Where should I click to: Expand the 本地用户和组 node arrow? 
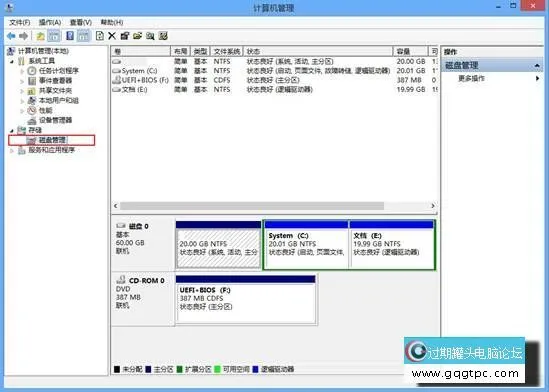[22, 101]
